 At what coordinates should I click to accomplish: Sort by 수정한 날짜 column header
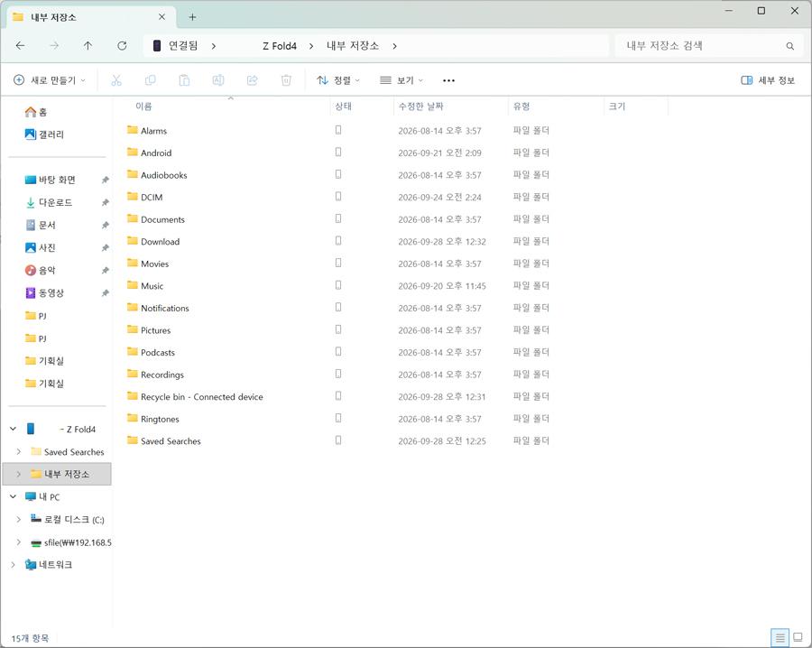point(420,106)
